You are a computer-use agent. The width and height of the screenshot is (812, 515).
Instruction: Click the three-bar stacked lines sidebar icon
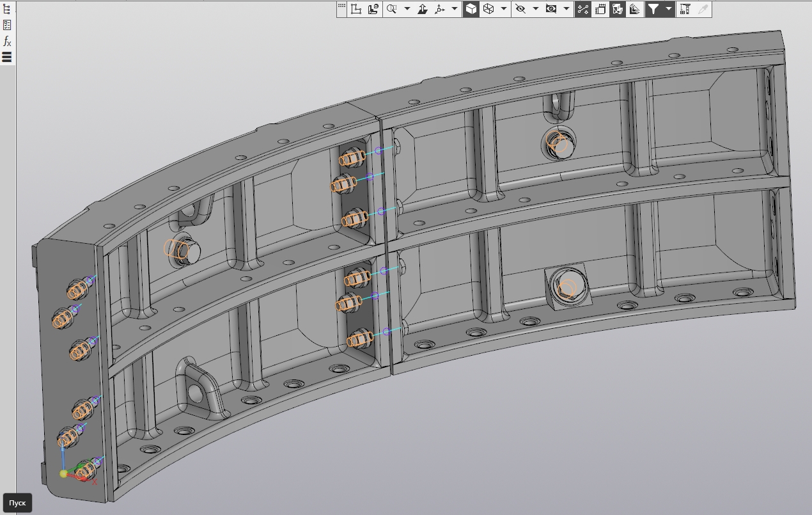click(x=7, y=57)
